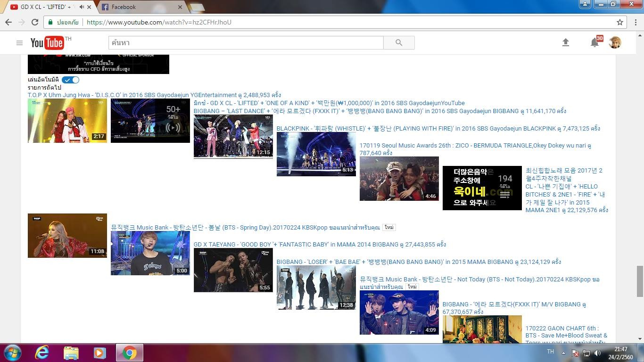Close the GD X CL YouTube tab

tap(89, 7)
